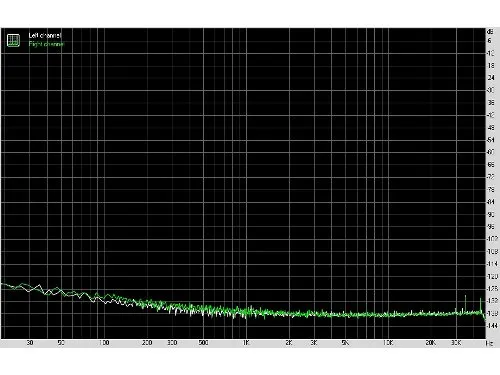Click the 200 label on the frequency axis
Screen dimensions: 500x375
(x=147, y=343)
